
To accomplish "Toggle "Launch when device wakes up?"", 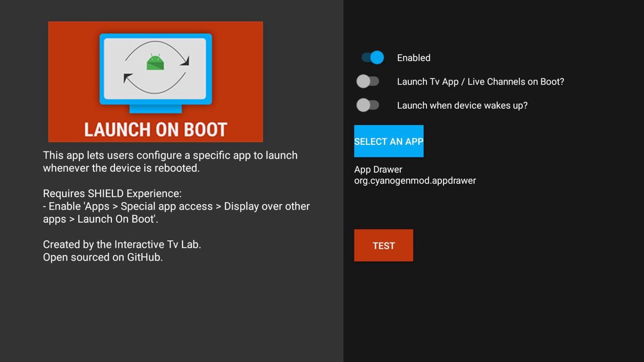I will 368,104.
